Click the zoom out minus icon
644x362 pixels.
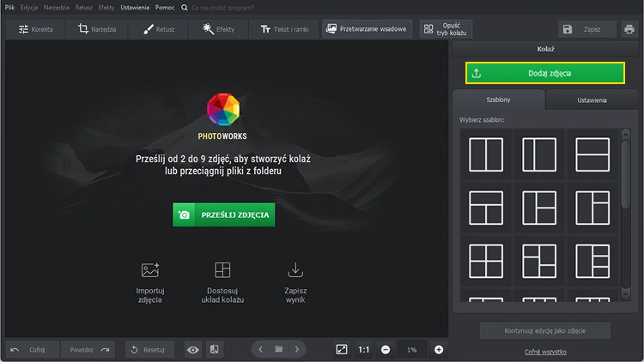click(386, 349)
